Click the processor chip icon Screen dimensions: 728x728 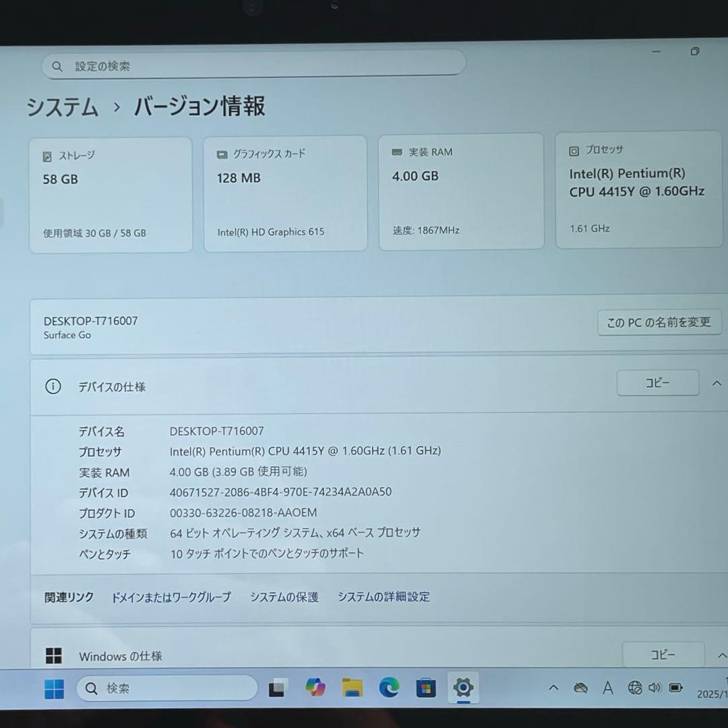click(x=574, y=151)
